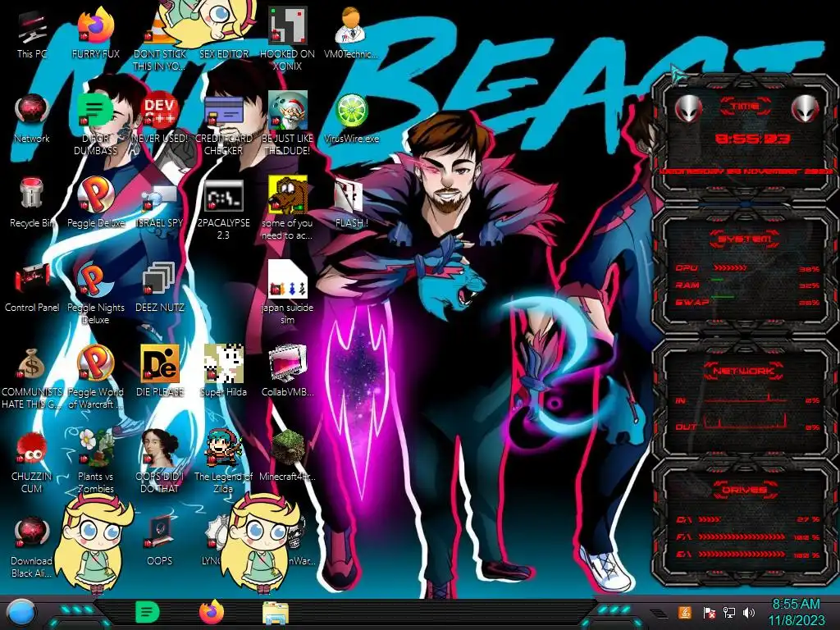Launch VirusWire.exe lime icon
The image size is (840, 630).
[351, 119]
